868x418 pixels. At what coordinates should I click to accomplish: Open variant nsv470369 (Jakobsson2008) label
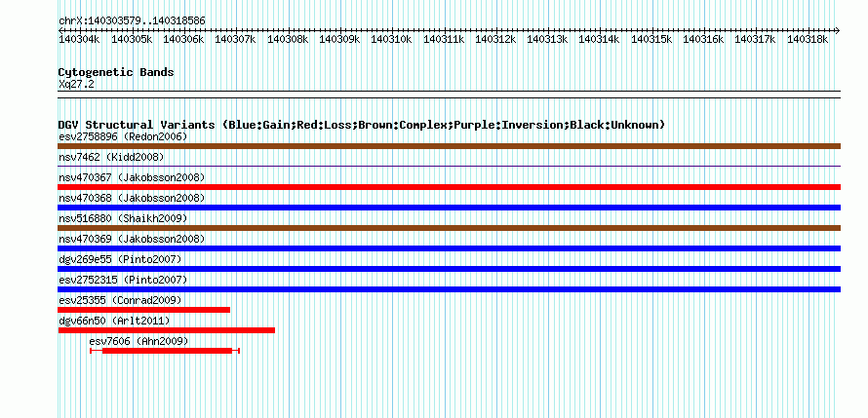(132, 239)
